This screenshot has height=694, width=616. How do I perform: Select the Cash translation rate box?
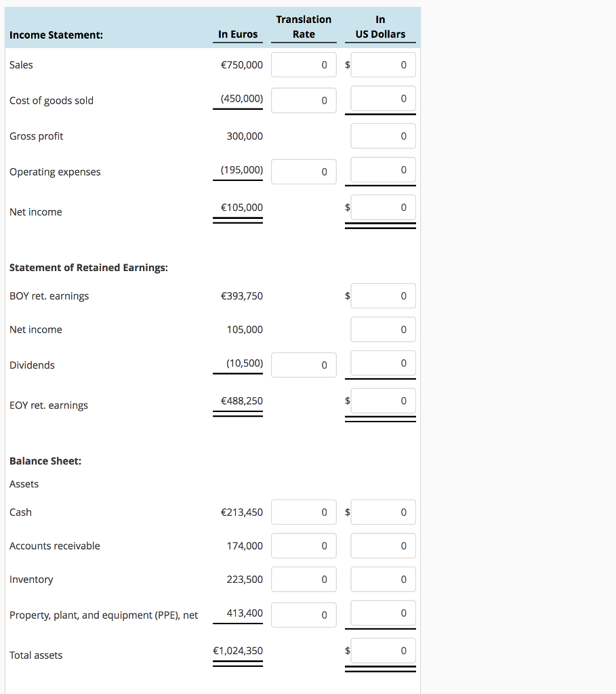[304, 512]
